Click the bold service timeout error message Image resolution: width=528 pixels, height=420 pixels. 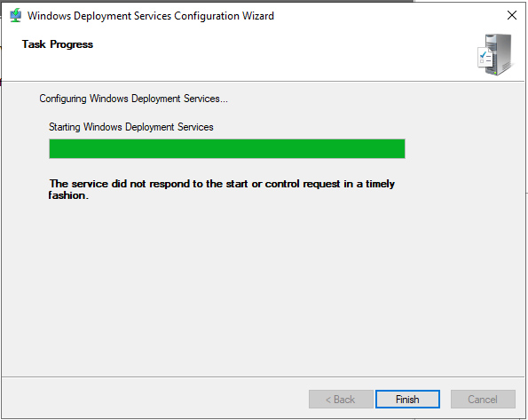(x=222, y=189)
